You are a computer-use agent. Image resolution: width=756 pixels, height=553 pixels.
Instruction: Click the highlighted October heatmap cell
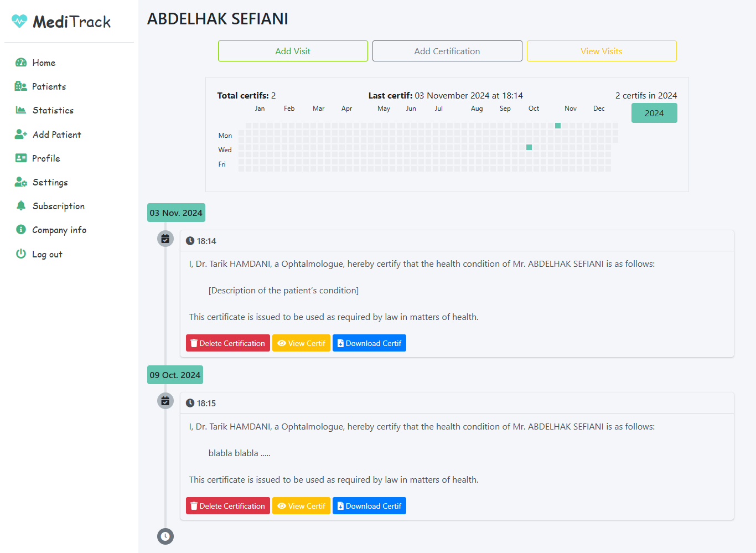point(529,147)
